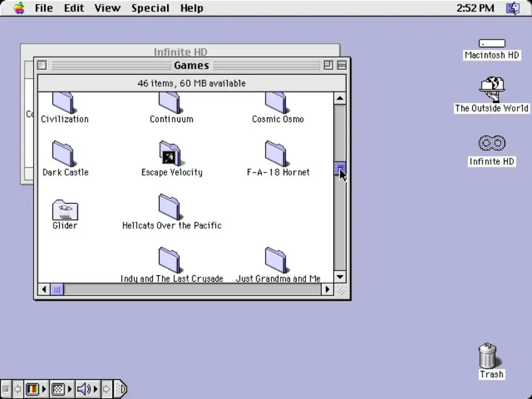Click the Games window title bar

tap(191, 65)
